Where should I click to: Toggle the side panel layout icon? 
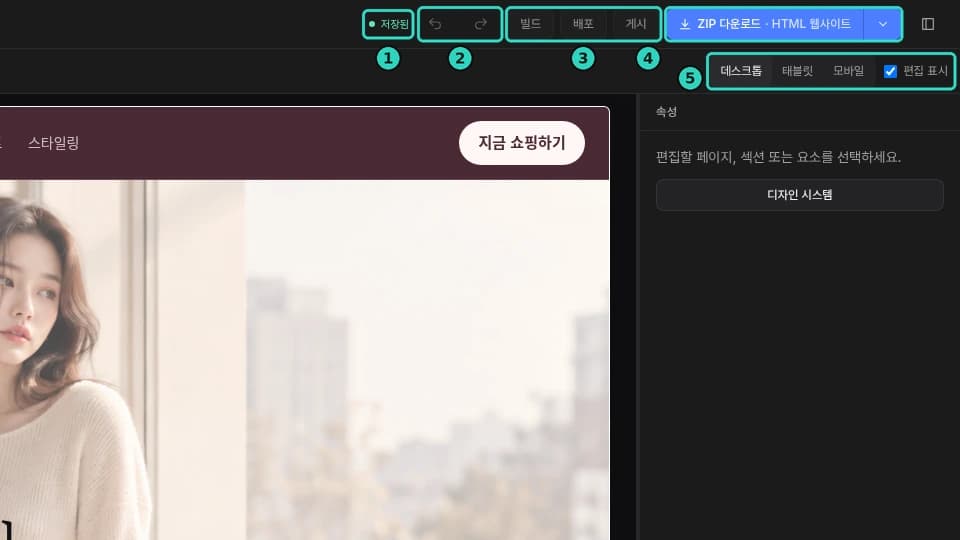(x=928, y=24)
